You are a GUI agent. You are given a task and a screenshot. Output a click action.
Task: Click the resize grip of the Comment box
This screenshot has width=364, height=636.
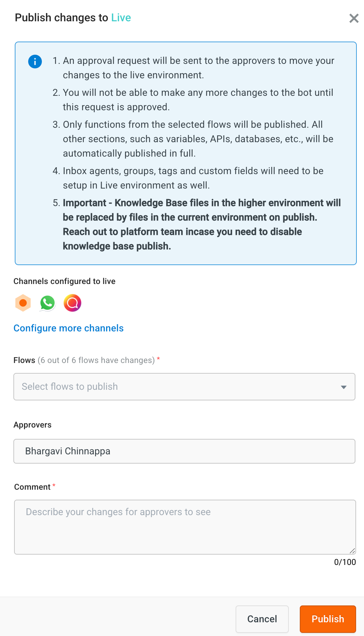352,551
